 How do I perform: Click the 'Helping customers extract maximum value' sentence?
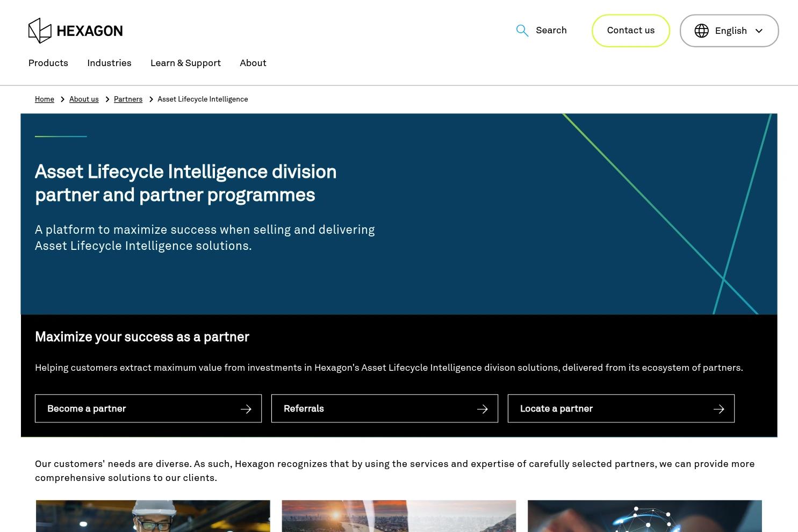[389, 368]
